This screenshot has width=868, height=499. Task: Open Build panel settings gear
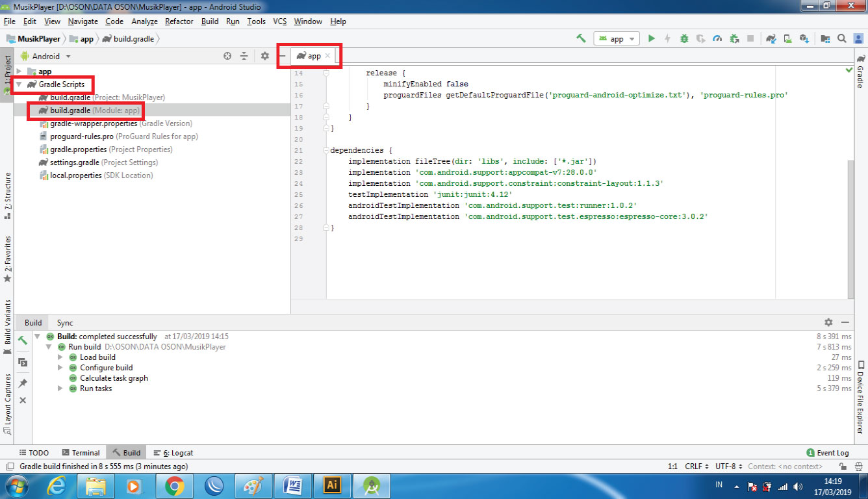(x=828, y=322)
